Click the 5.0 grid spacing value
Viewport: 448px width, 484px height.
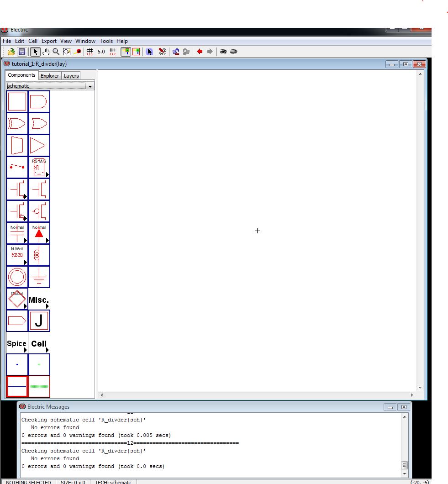[x=101, y=52]
